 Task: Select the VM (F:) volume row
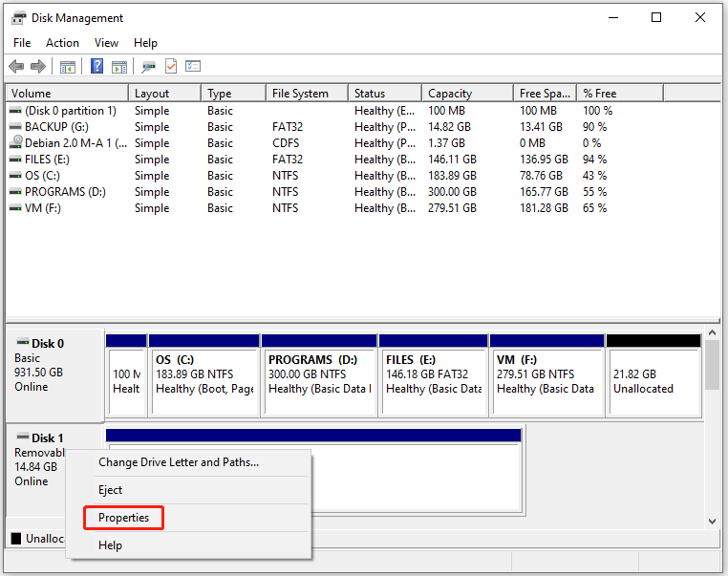coord(363,208)
